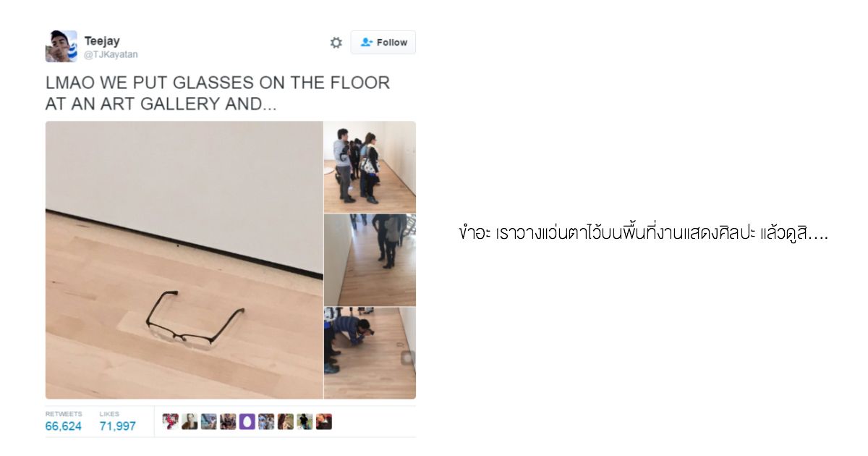Image resolution: width=868 pixels, height=456 pixels.
Task: Click the tweet text about glasses on floor
Action: pyautogui.click(x=218, y=93)
